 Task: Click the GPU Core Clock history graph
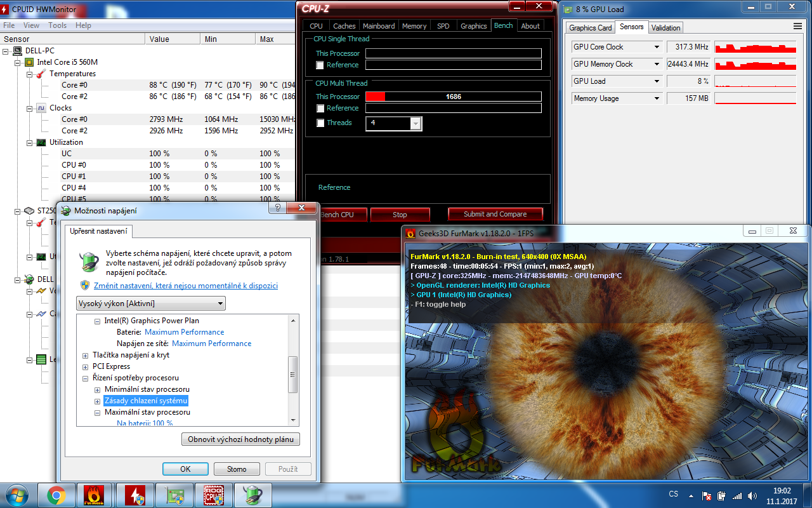pyautogui.click(x=755, y=47)
